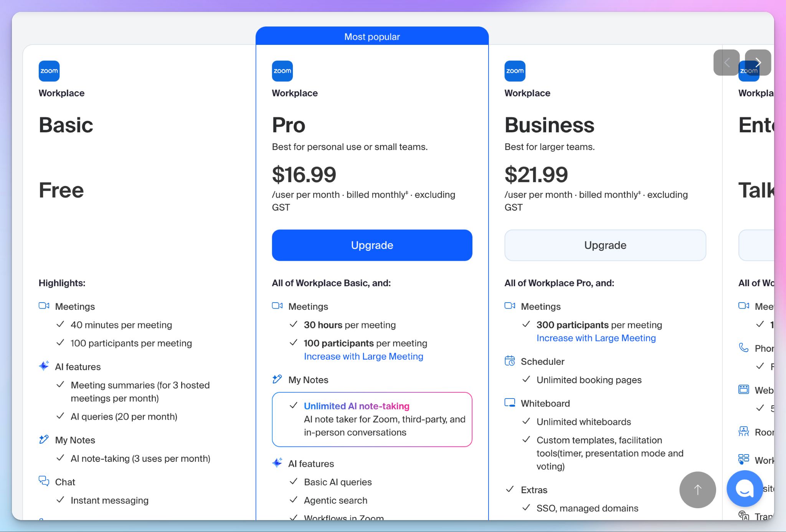Screen dimensions: 786x532
Task: Click the My Notes pen icon in Pro plan
Action: [277, 379]
